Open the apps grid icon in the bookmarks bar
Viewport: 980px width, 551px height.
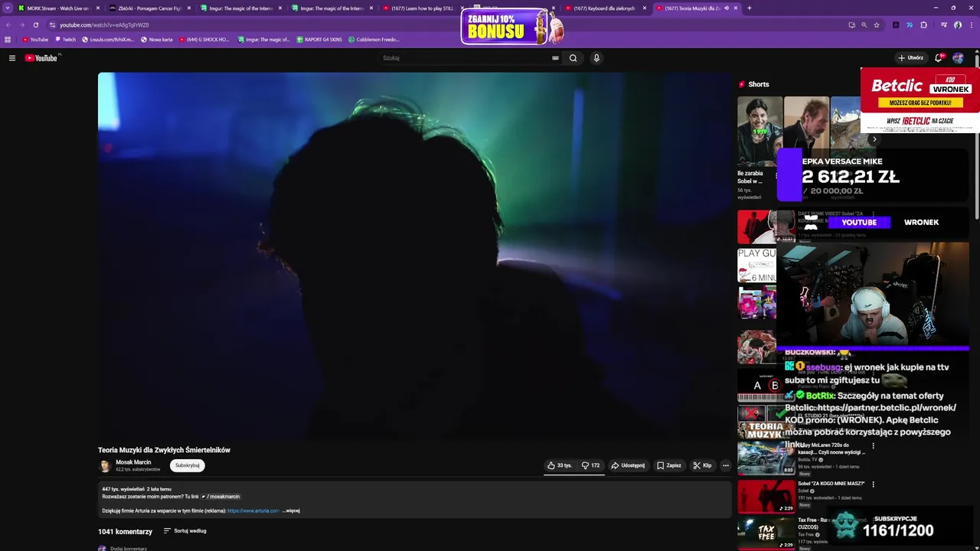click(x=8, y=40)
